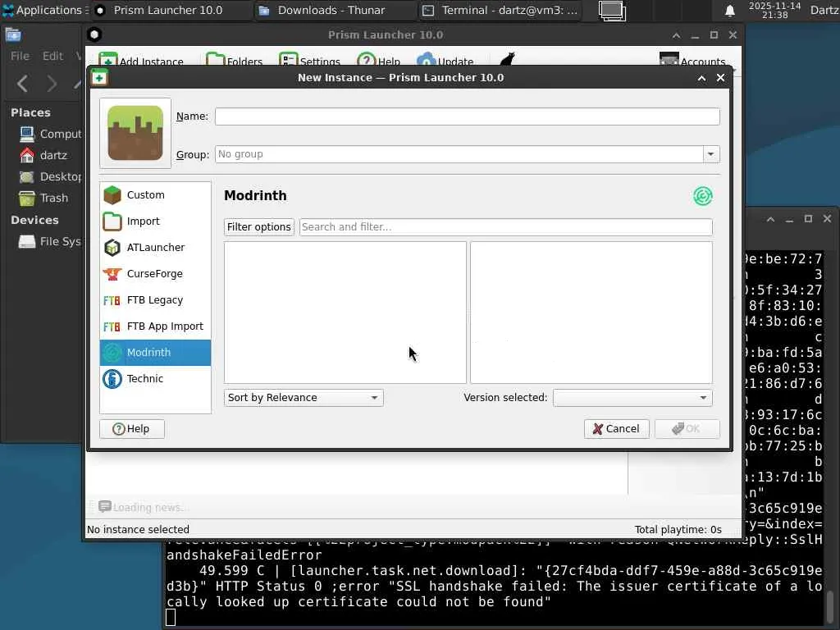This screenshot has width=840, height=630.
Task: Choose the Technic source
Action: click(x=155, y=379)
